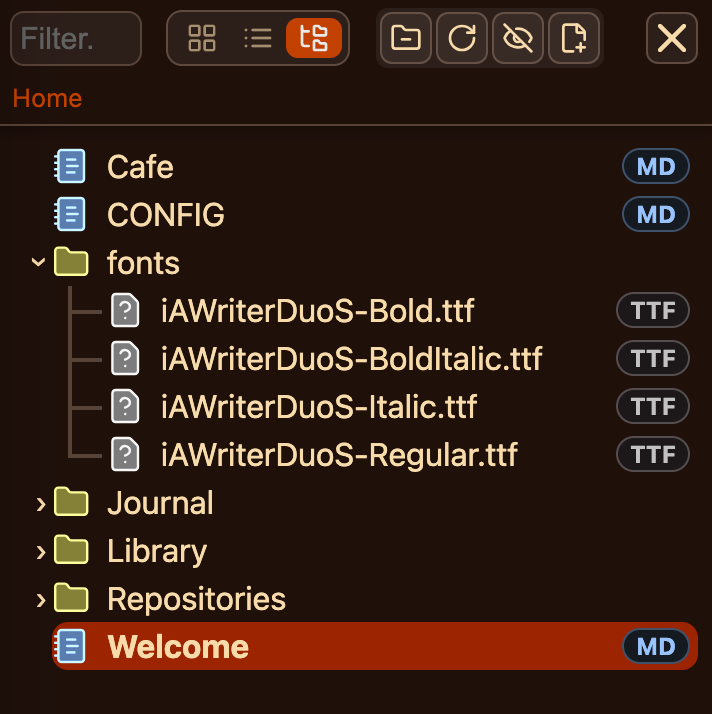Viewport: 712px width, 714px height.
Task: Click the new file icon
Action: [573, 39]
